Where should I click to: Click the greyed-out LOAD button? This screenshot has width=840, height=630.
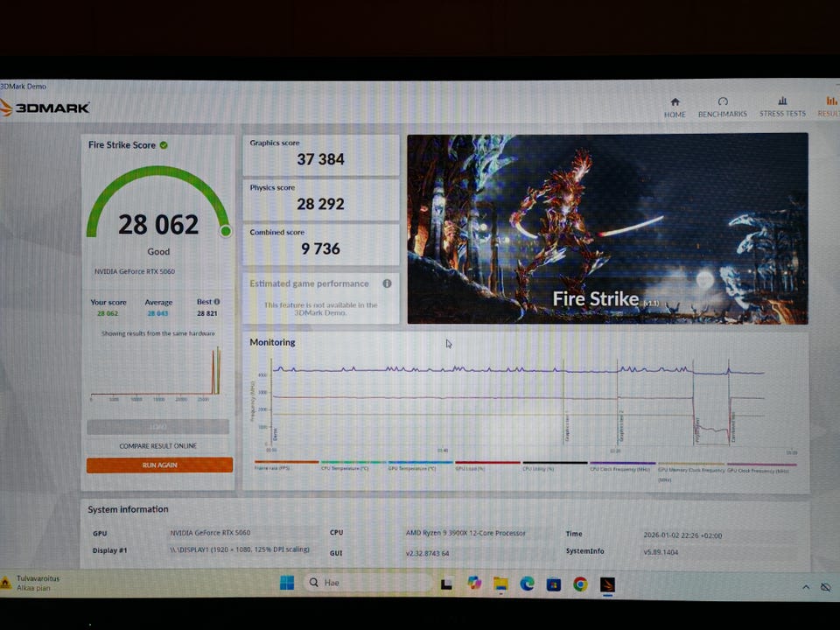coord(158,426)
